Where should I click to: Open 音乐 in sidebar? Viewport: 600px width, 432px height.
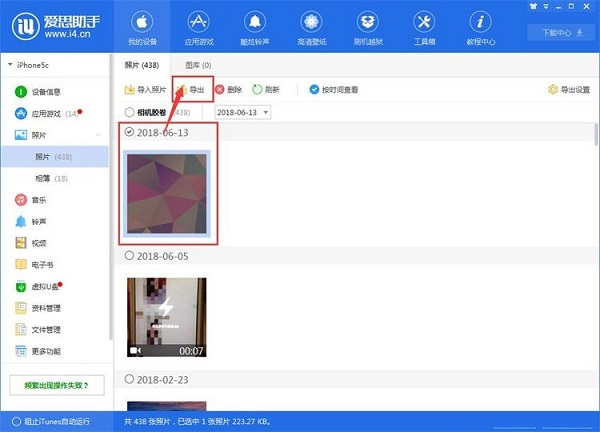point(31,200)
